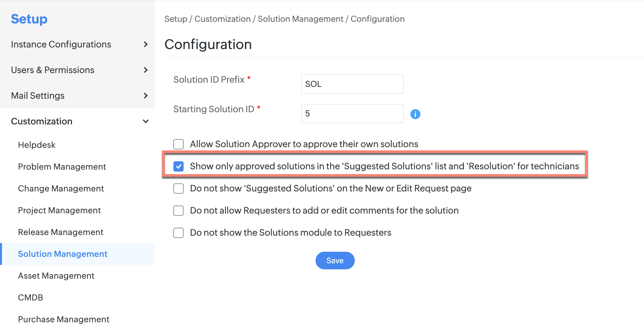The image size is (644, 329).
Task: Select Asset Management in sidebar
Action: pos(56,276)
